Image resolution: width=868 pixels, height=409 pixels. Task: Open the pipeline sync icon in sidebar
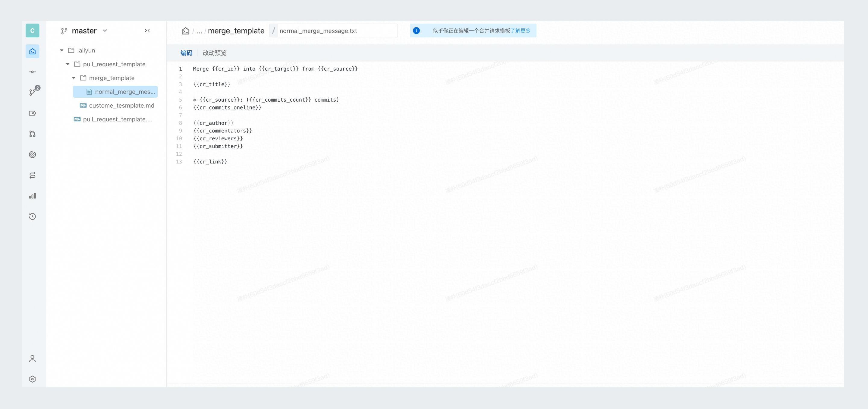coord(32,175)
